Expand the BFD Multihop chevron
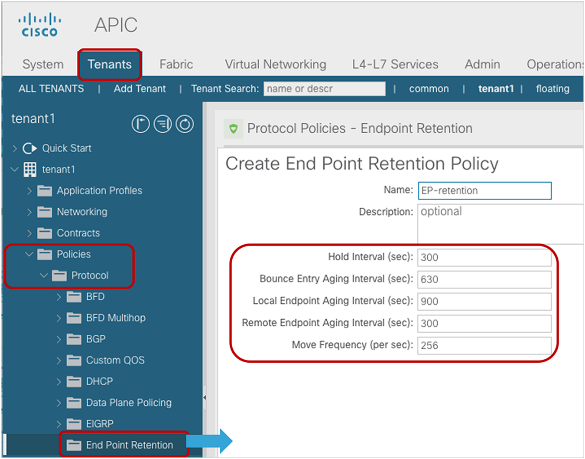Image resolution: width=585 pixels, height=459 pixels. click(59, 319)
